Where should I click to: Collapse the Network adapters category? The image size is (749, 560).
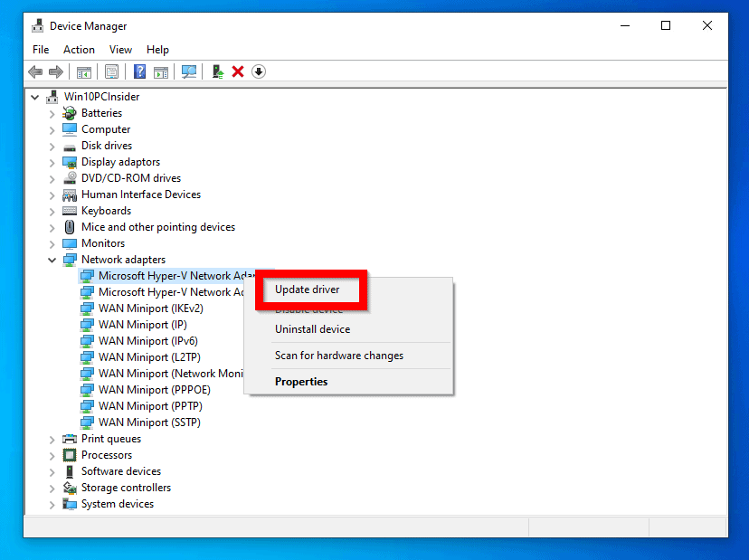coord(52,260)
